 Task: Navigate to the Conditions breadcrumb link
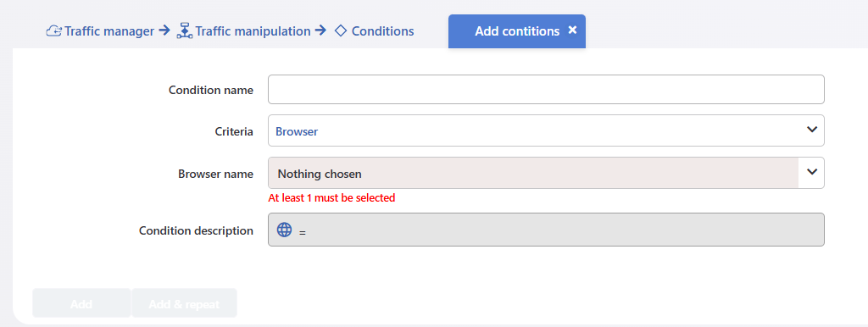tap(382, 31)
